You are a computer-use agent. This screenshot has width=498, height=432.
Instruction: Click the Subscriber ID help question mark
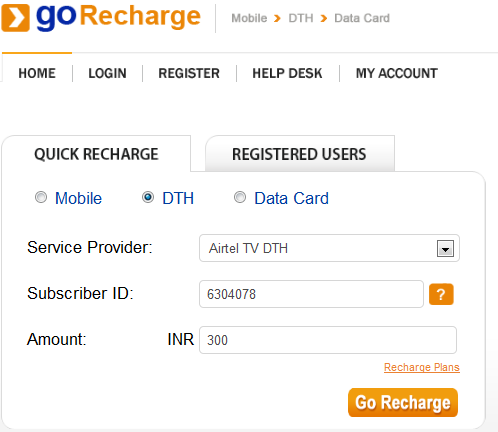[x=441, y=294]
